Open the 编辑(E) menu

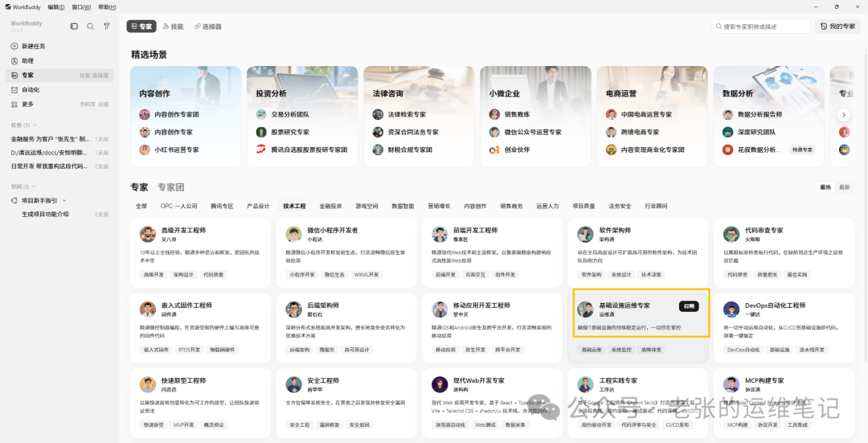(56, 7)
